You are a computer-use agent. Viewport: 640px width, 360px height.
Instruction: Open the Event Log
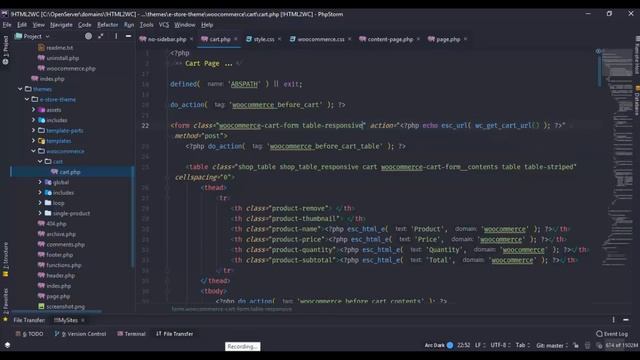click(x=612, y=333)
